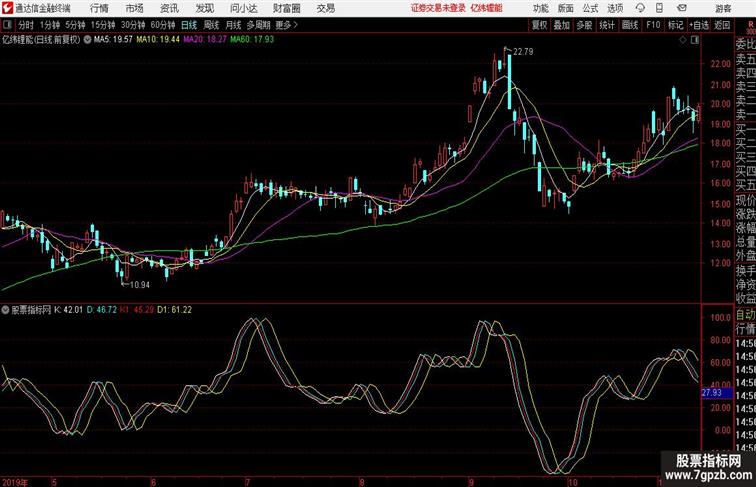Image resolution: width=756 pixels, height=487 pixels.
Task: Click the 复权 button
Action: coord(539,25)
